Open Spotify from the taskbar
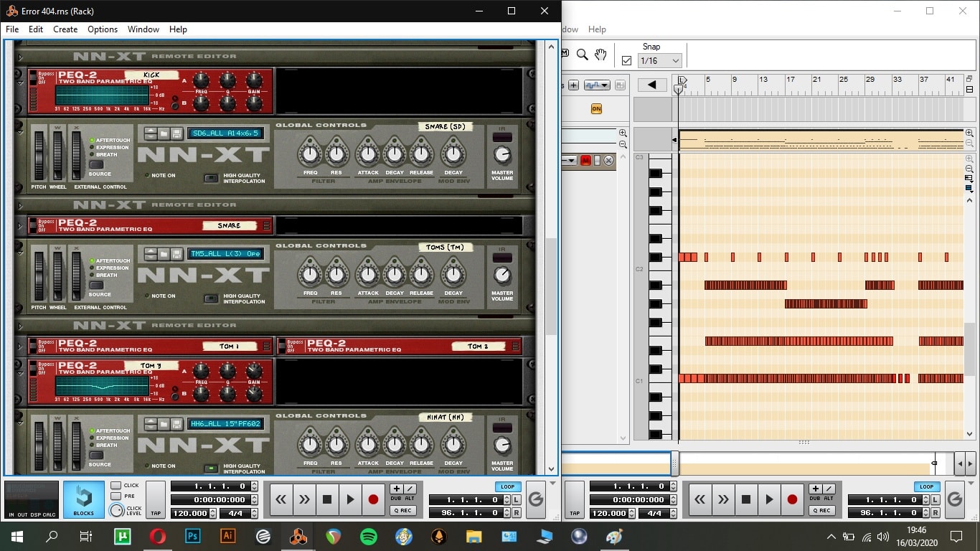 click(369, 536)
